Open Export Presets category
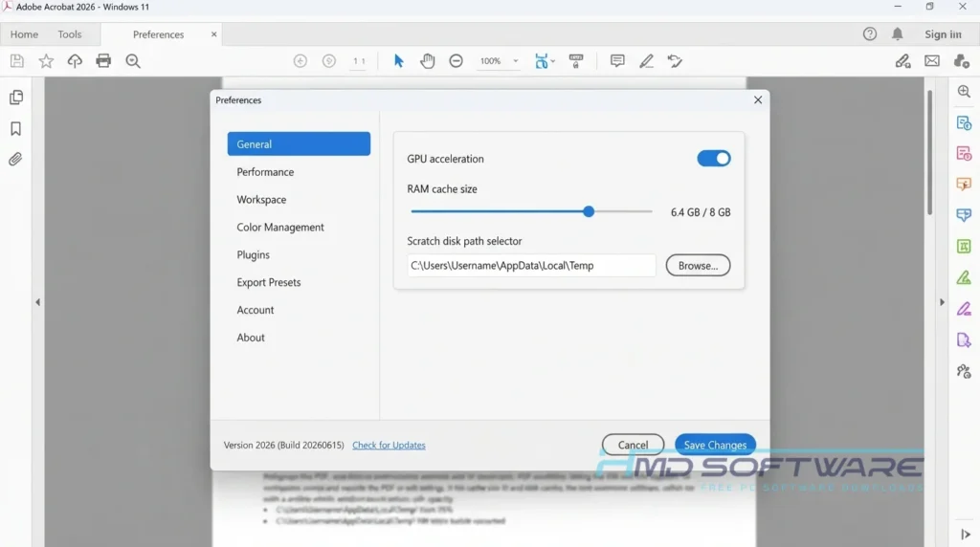Viewport: 980px width, 547px height. tap(269, 282)
